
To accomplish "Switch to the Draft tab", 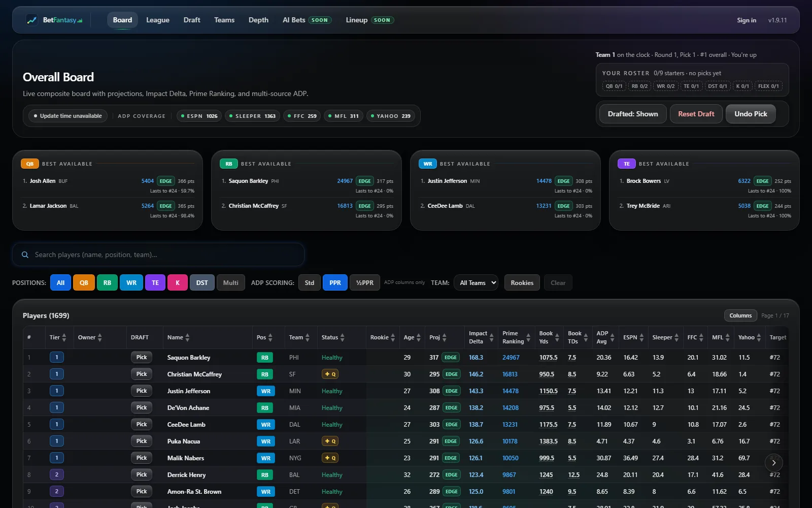I will tap(192, 20).
